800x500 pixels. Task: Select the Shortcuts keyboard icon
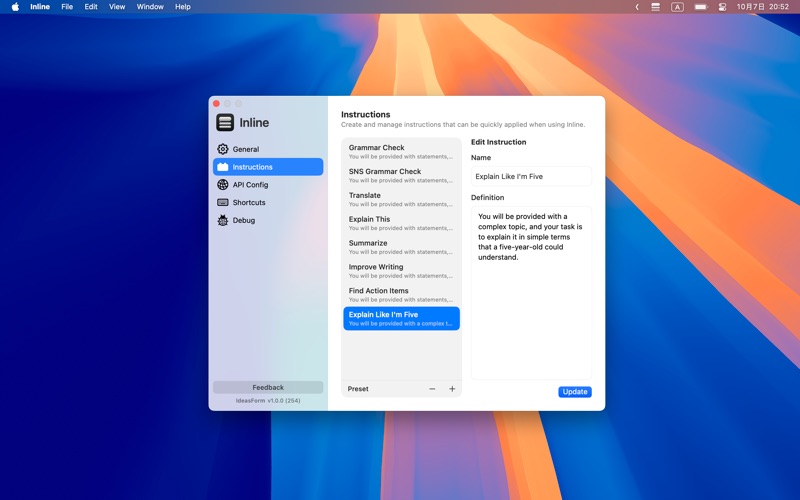click(223, 203)
